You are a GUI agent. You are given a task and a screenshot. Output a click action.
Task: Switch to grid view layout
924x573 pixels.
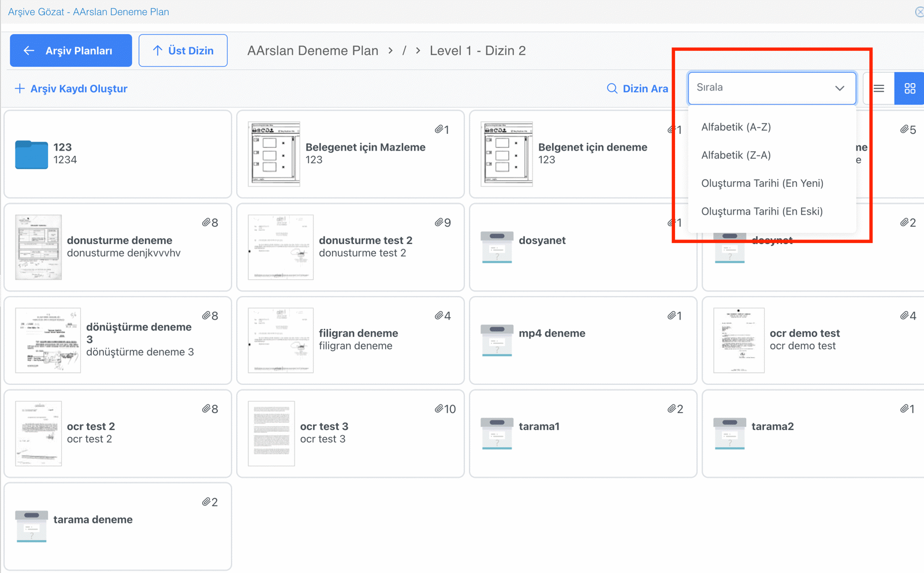tap(910, 88)
